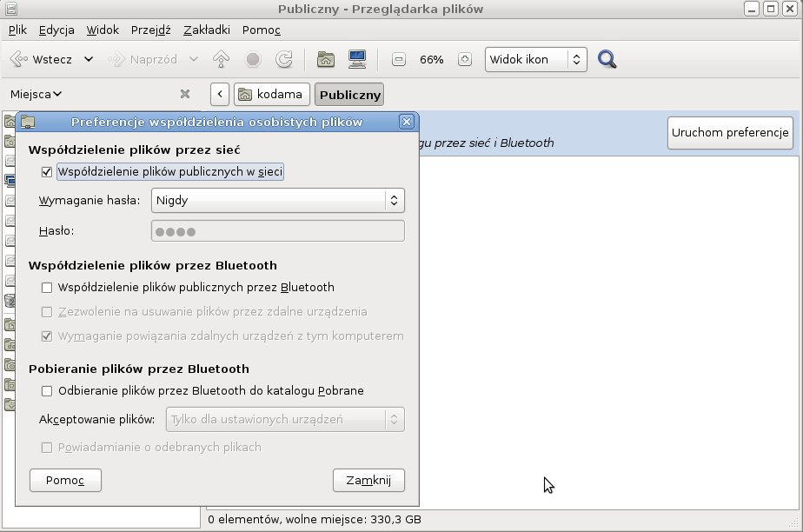Click the Zamknij button
803x532 pixels.
368,480
